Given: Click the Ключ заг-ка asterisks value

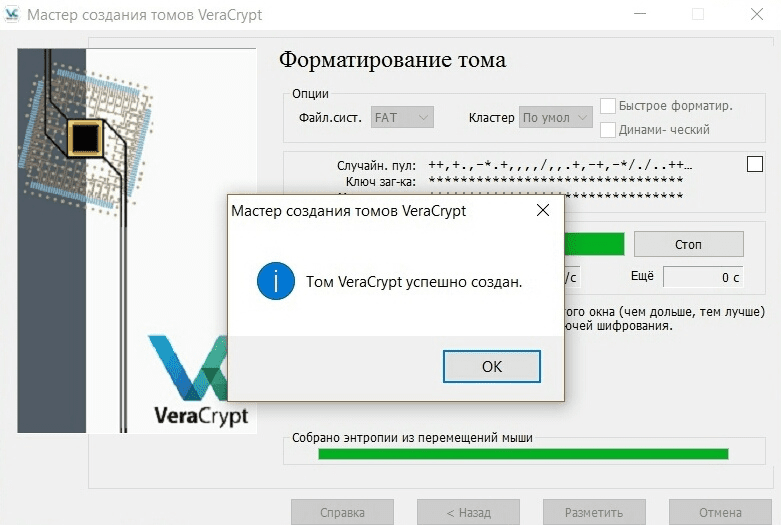Looking at the screenshot, I should (555, 180).
